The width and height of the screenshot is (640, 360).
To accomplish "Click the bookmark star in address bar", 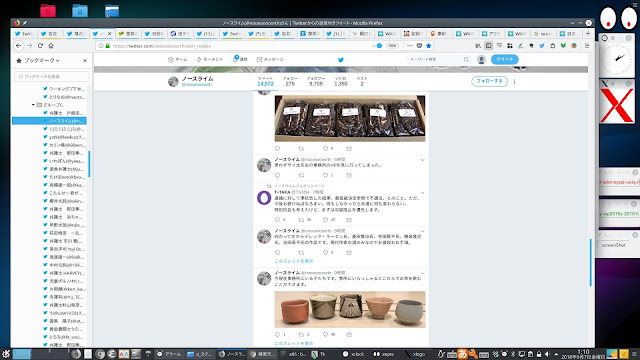I will pos(429,46).
